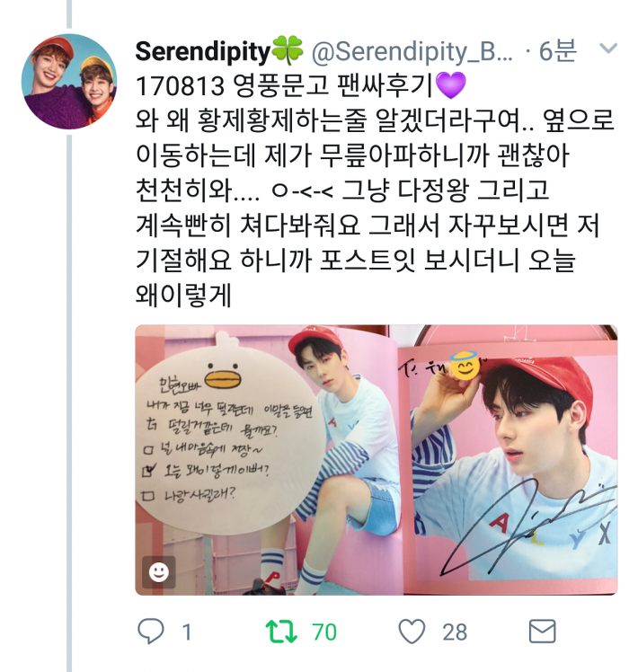Send tweet via envelope message icon
Viewport: 638px width, 672px height.
click(x=543, y=631)
